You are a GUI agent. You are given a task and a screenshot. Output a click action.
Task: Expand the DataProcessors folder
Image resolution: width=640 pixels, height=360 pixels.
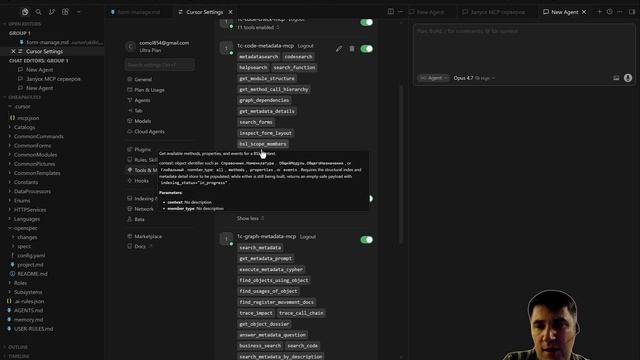(32, 191)
